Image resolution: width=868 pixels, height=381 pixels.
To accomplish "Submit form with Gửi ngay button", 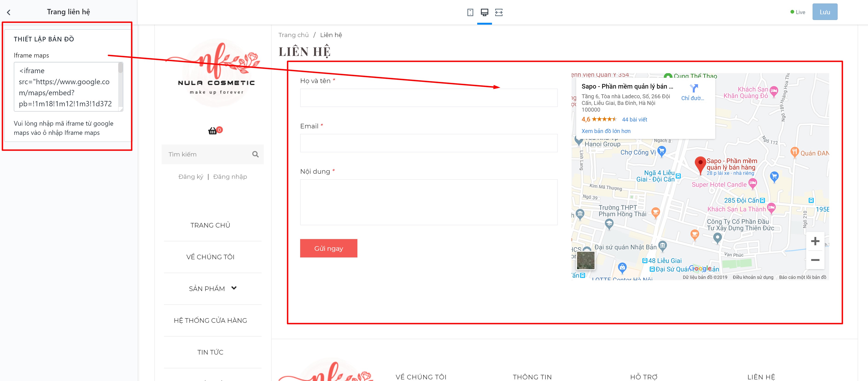I will click(328, 248).
